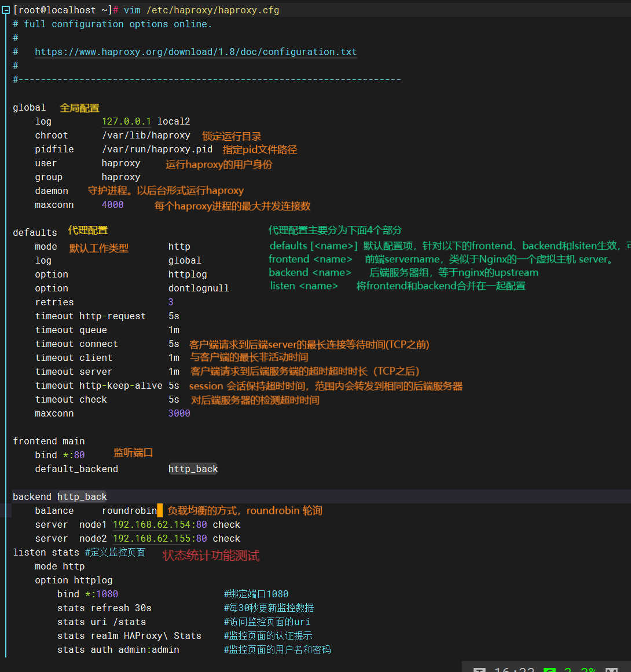The width and height of the screenshot is (631, 672).
Task: Open the haproxy.org configuration.txt link
Action: tap(196, 52)
